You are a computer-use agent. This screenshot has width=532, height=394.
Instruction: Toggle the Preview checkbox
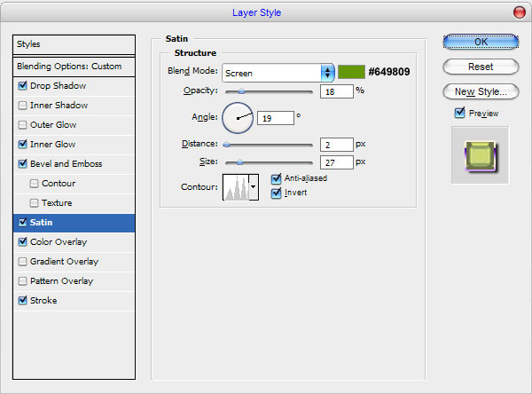tap(459, 113)
